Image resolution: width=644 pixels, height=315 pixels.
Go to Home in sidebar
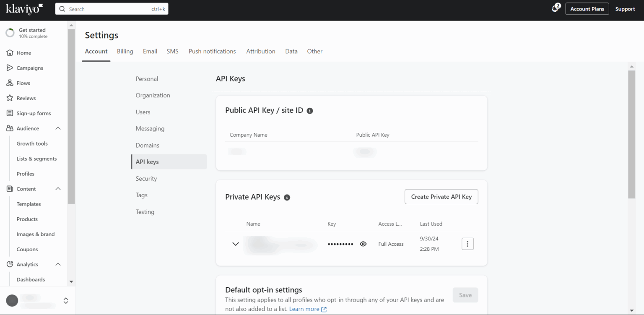pyautogui.click(x=23, y=53)
